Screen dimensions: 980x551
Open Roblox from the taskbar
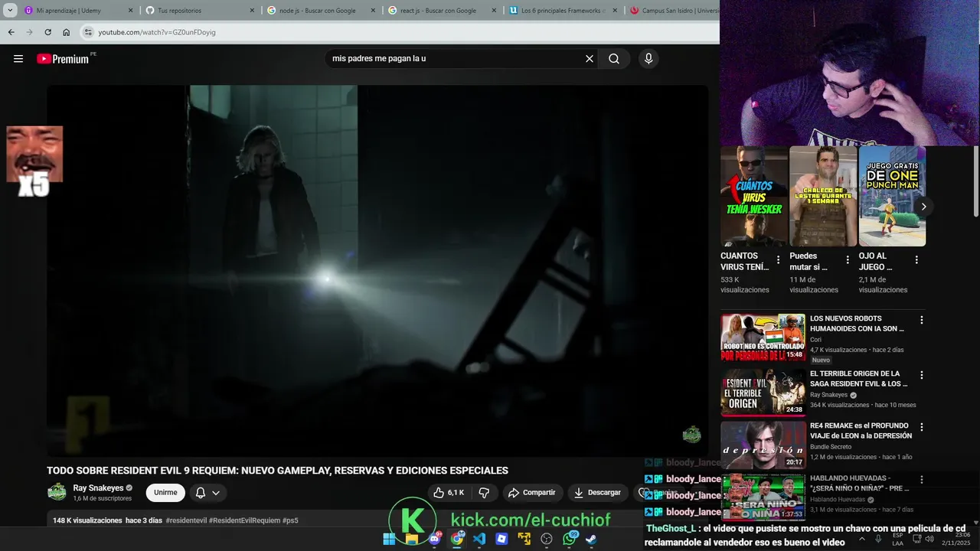pyautogui.click(x=501, y=539)
